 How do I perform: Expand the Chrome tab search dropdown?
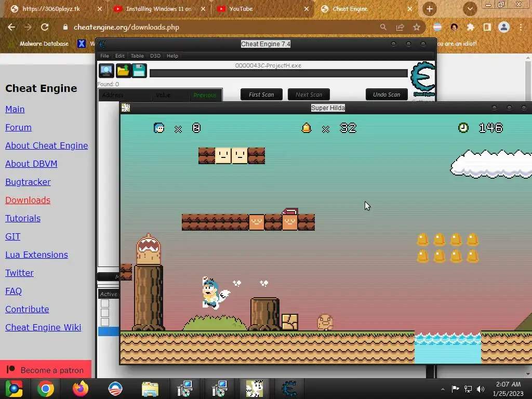point(470,9)
